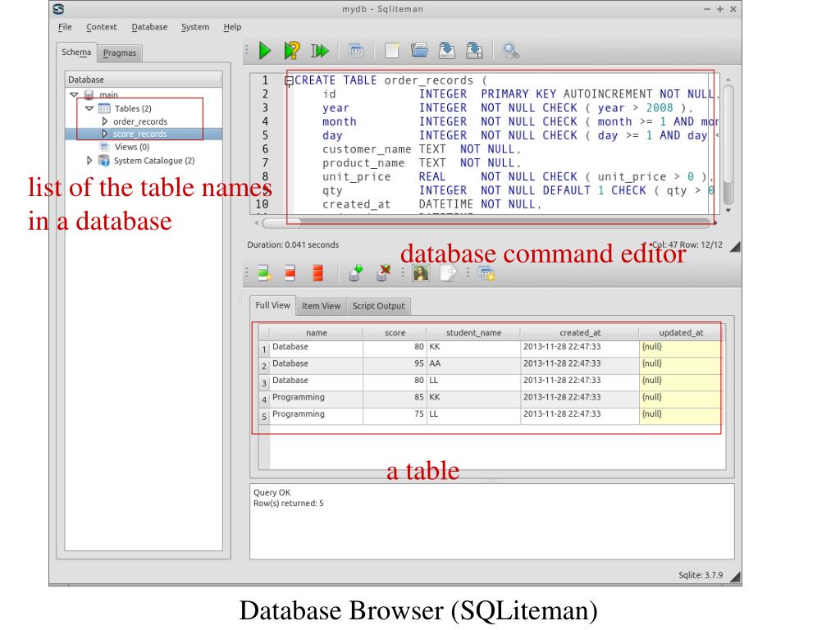Run SQL with the green play icon

click(265, 51)
